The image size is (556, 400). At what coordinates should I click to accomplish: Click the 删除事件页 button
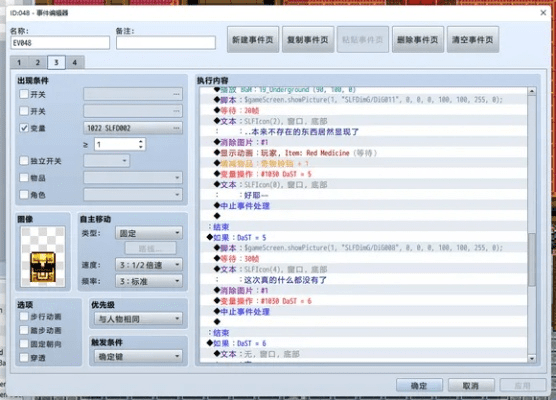[x=418, y=40]
